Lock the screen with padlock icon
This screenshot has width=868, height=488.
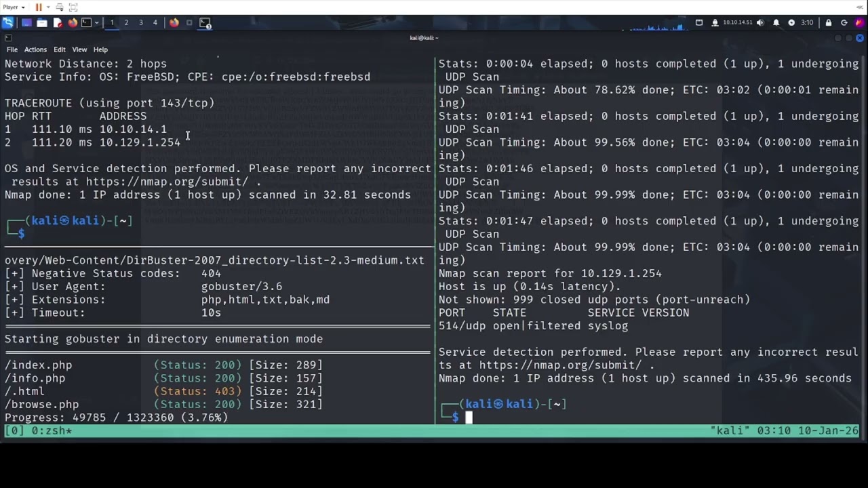[x=828, y=22]
